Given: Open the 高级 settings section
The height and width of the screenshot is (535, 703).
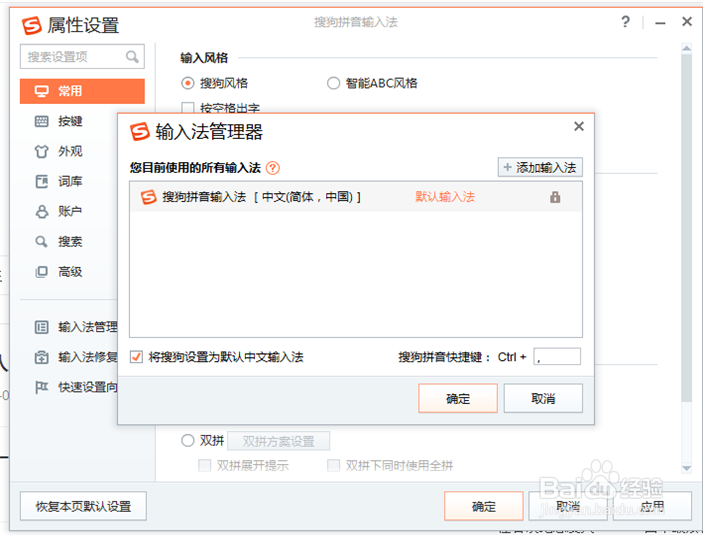Looking at the screenshot, I should click(70, 271).
